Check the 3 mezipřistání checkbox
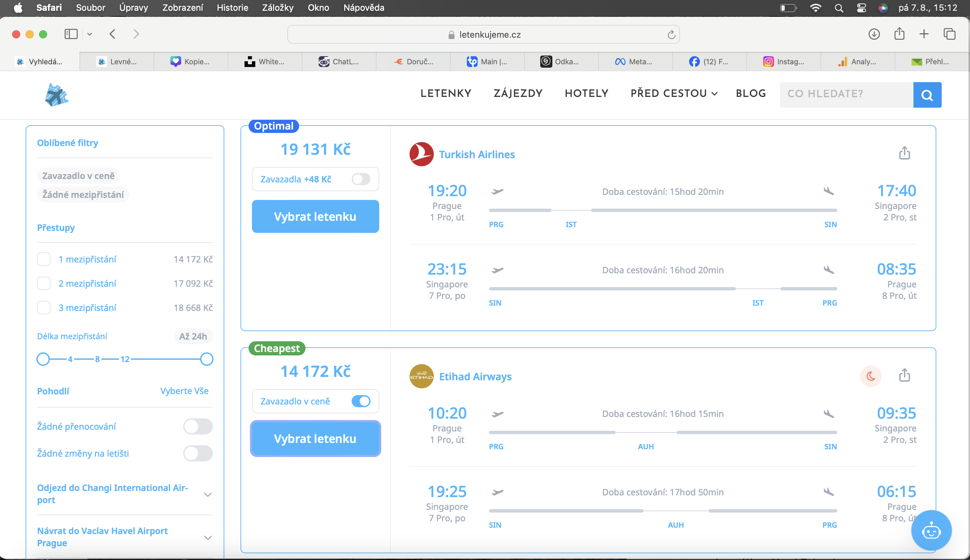 (44, 308)
